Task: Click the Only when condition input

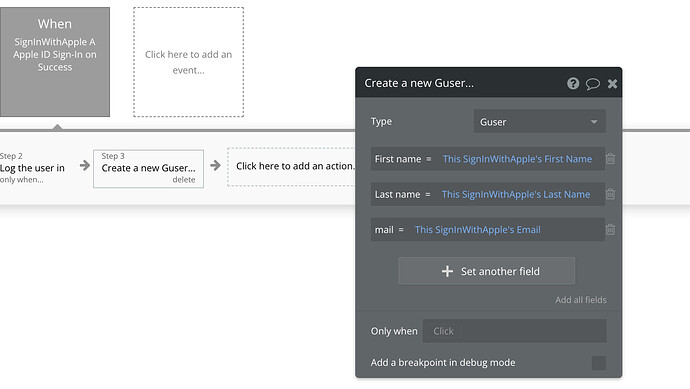Action: (514, 331)
